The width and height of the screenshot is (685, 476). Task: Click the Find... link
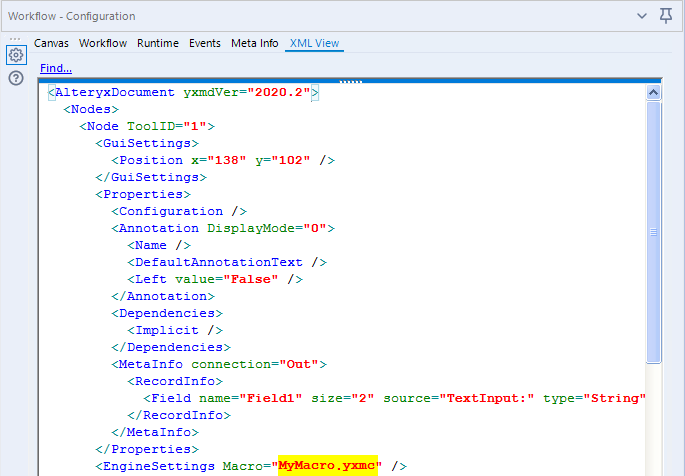(x=56, y=68)
